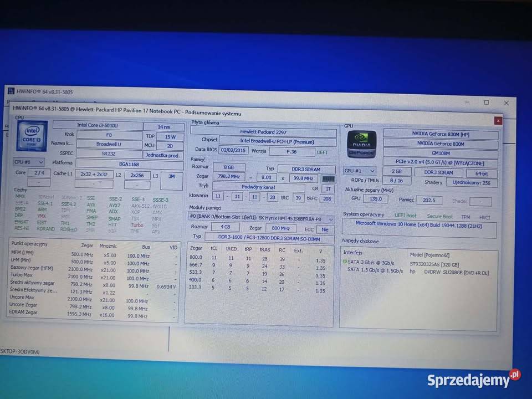
Task: Click the Intel Core i3-5010U name field
Action: 98,125
